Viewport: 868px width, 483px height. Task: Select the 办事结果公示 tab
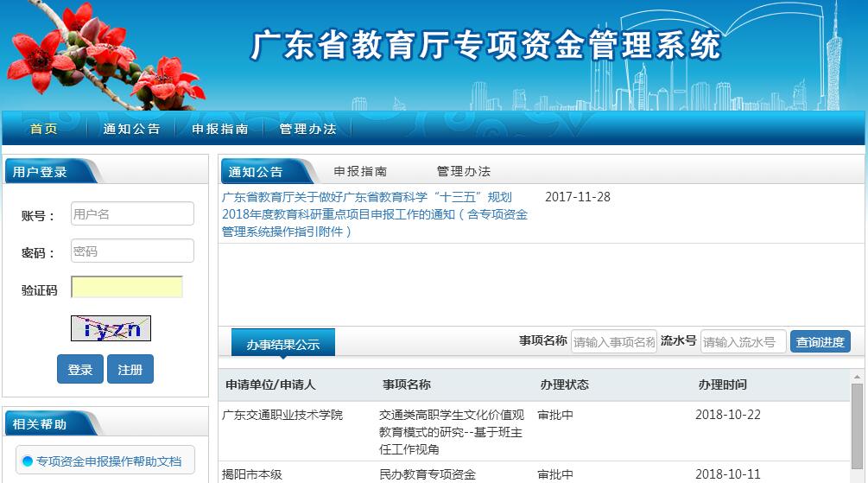click(x=282, y=344)
